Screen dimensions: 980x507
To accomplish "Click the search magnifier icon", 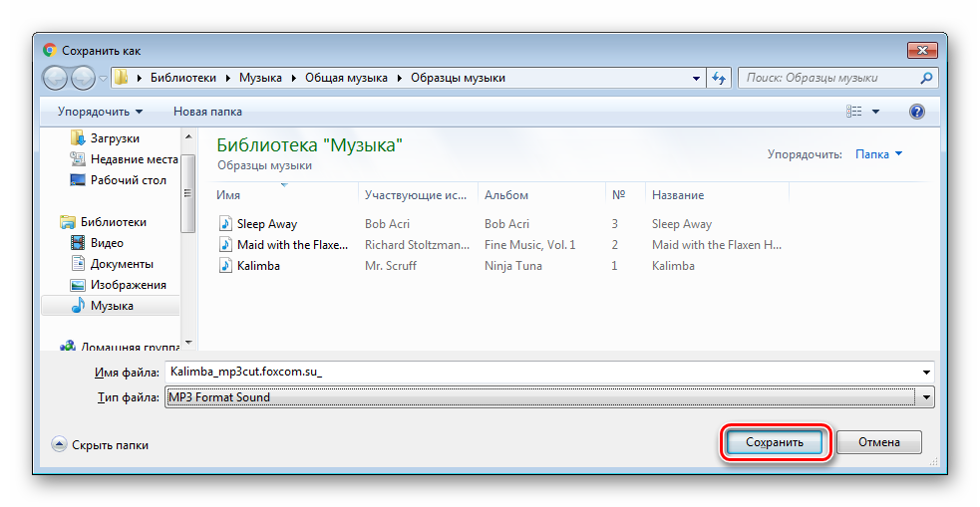I will coord(926,78).
